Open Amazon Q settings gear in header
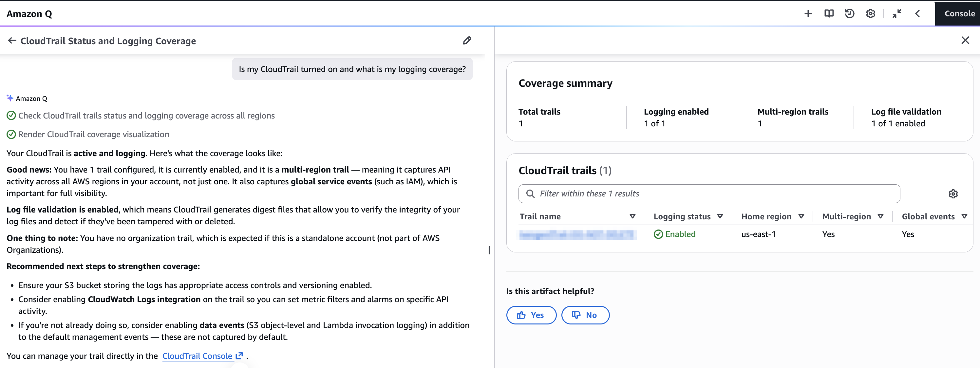Viewport: 980px width, 368px height. (x=870, y=14)
